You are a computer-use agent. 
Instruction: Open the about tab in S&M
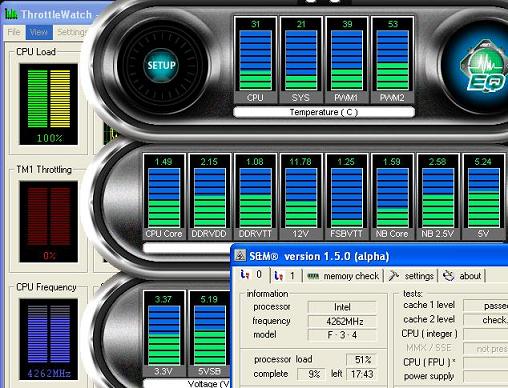pos(462,276)
